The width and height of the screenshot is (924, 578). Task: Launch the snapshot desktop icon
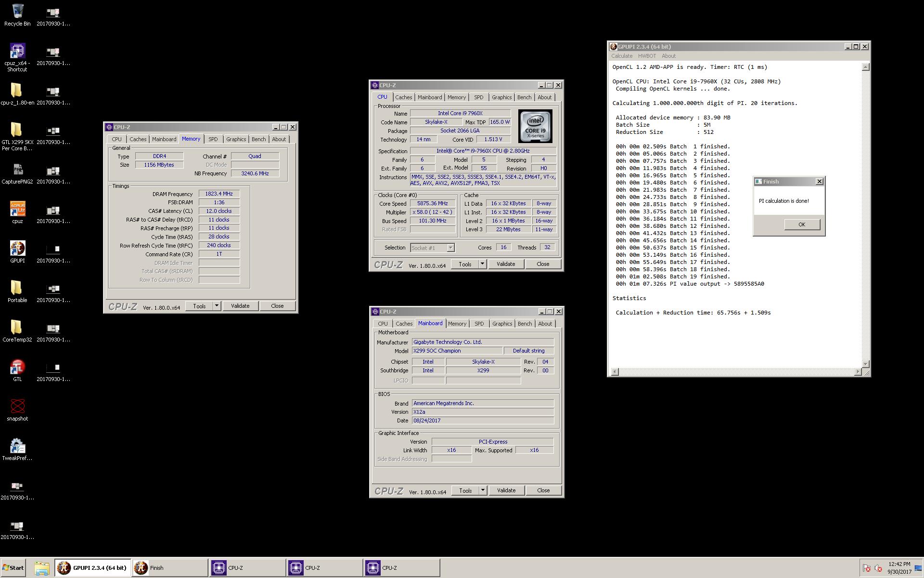pos(17,410)
